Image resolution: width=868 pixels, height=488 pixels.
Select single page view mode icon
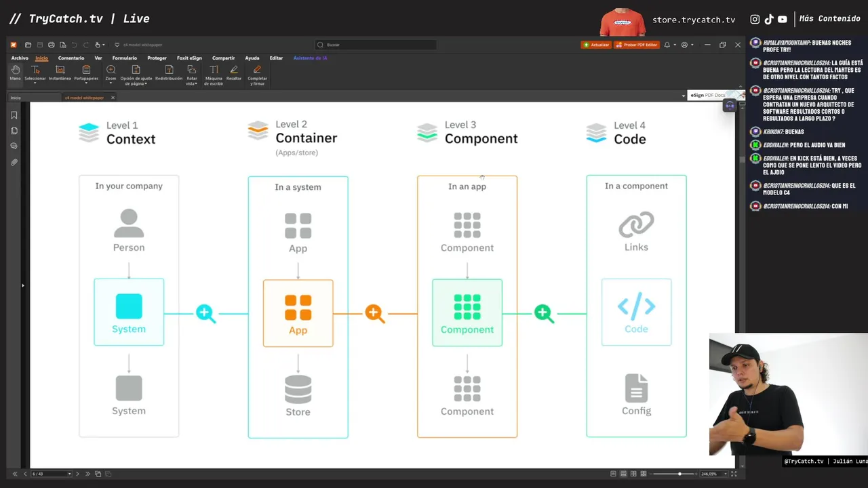click(x=613, y=474)
